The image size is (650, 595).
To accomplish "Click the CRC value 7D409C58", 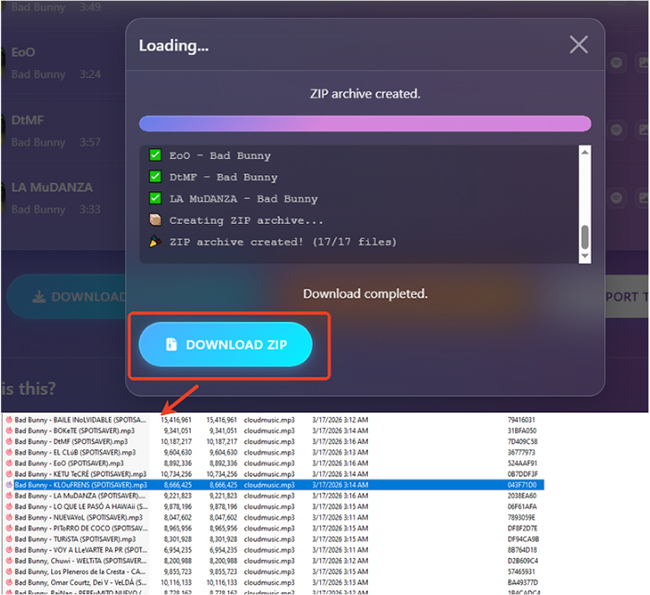I will coord(522,441).
